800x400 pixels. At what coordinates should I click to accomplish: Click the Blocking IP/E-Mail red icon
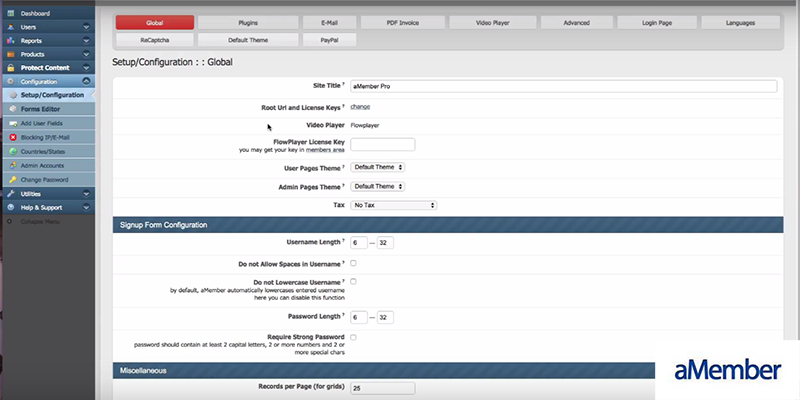pyautogui.click(x=11, y=136)
